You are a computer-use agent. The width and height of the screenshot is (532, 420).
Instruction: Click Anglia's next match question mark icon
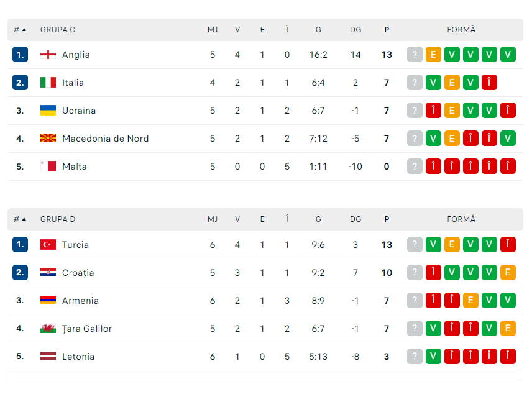[415, 54]
